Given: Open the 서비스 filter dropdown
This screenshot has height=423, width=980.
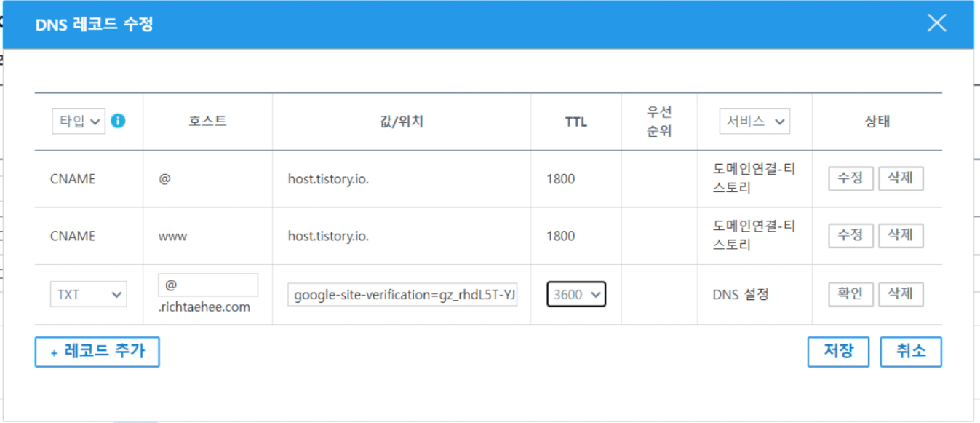Looking at the screenshot, I should pyautogui.click(x=754, y=122).
